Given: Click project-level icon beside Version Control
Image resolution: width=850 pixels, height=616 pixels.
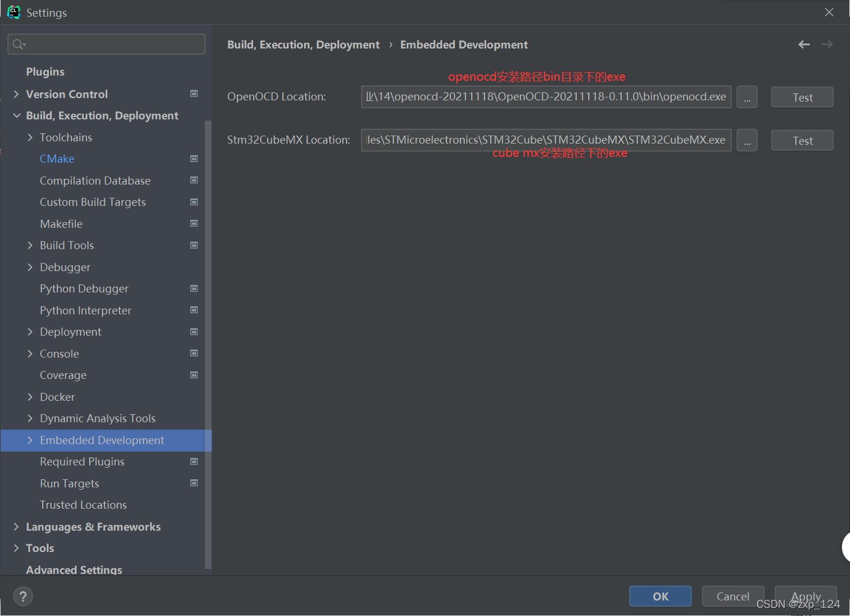Looking at the screenshot, I should [194, 93].
